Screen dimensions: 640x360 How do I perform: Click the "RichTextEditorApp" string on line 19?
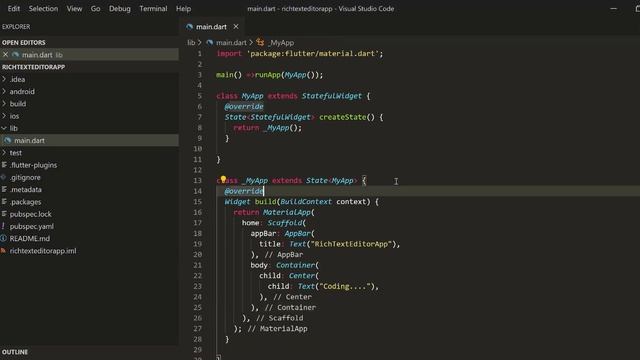[x=351, y=244]
